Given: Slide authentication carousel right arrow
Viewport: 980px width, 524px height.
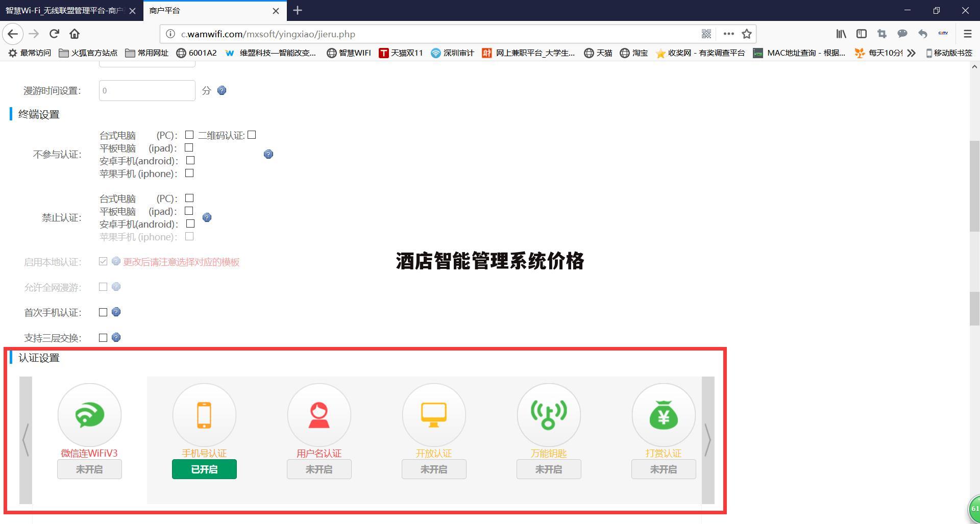Looking at the screenshot, I should click(x=708, y=440).
